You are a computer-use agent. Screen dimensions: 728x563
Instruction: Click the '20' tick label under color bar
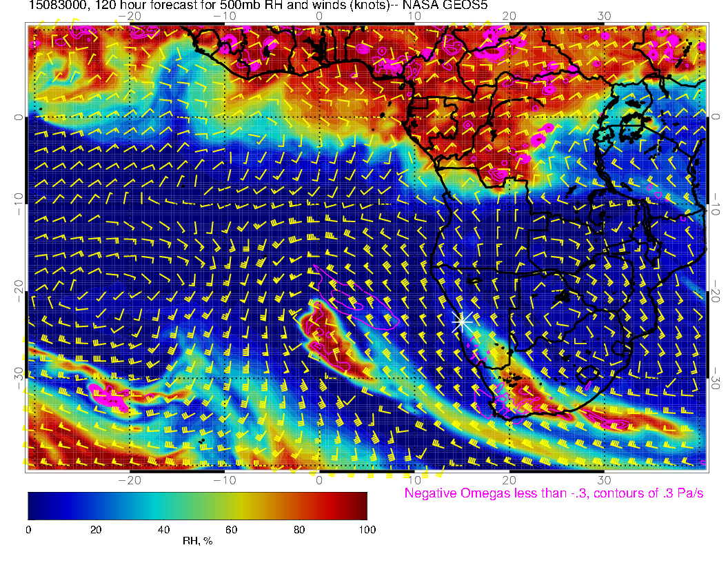point(96,530)
